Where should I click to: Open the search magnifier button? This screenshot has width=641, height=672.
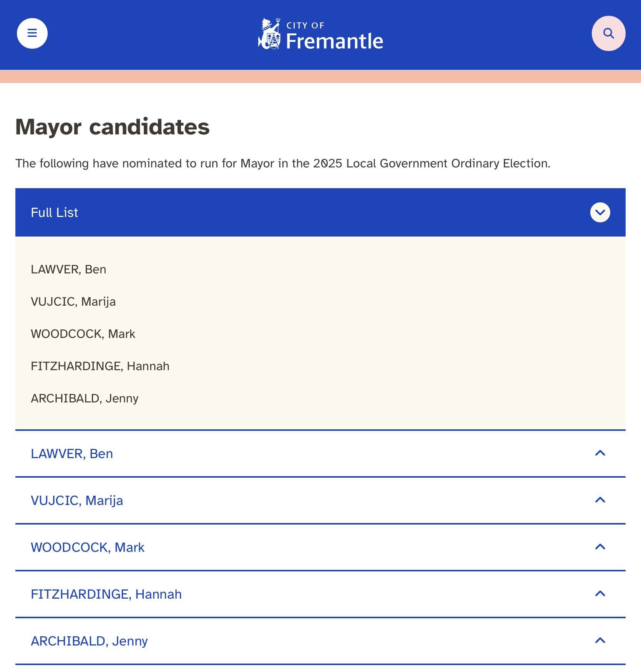608,33
